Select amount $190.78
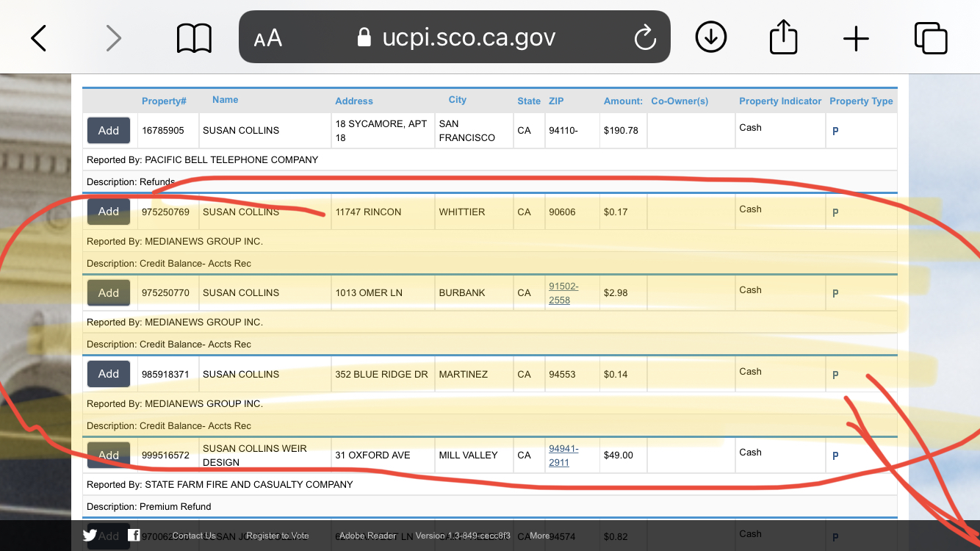 [621, 130]
